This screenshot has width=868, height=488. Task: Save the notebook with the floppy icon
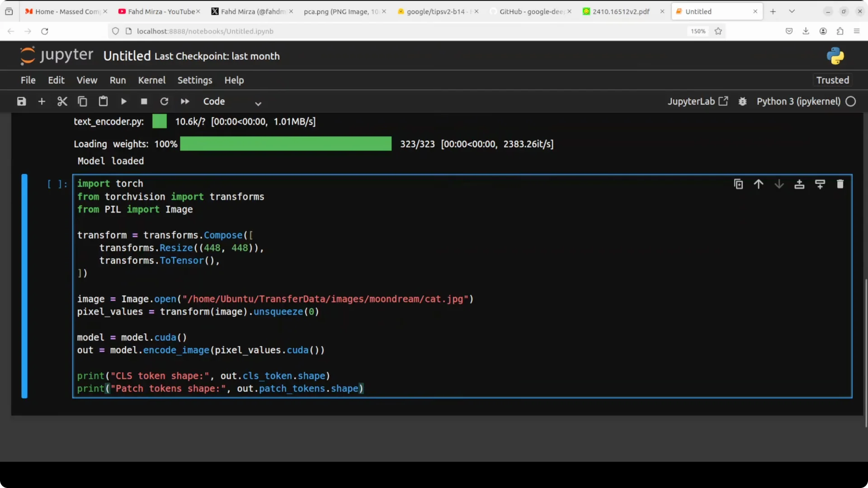(21, 101)
